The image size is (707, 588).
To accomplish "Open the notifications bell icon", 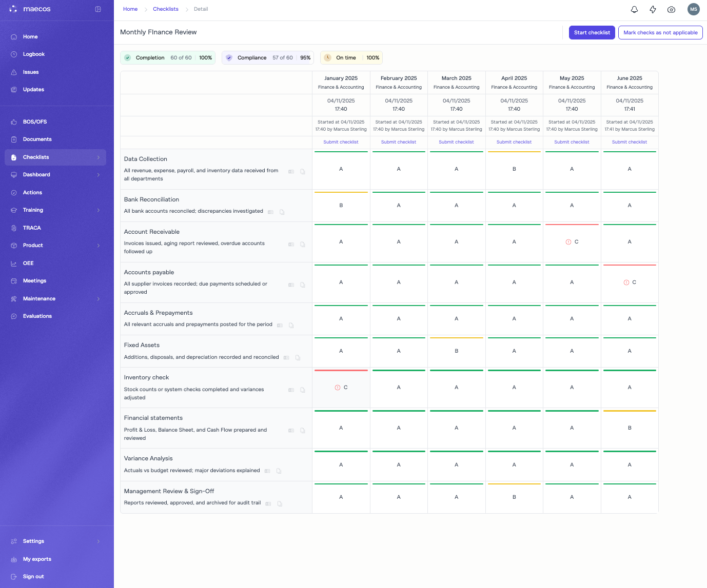I will click(x=634, y=9).
